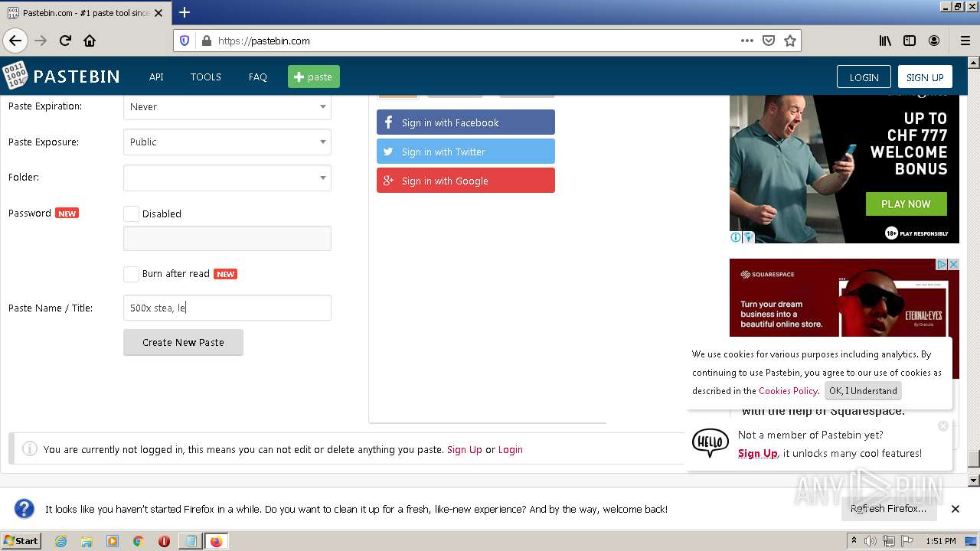Open the Paste Exposure dropdown
The image size is (980, 551).
(227, 142)
